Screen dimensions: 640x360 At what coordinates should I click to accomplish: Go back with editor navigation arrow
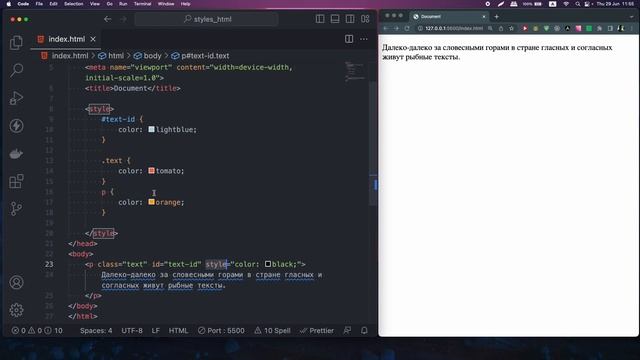click(x=107, y=19)
